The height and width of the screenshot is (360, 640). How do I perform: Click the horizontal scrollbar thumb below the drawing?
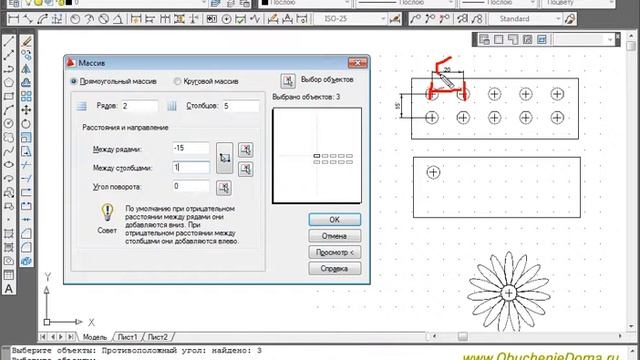pyautogui.click(x=462, y=336)
